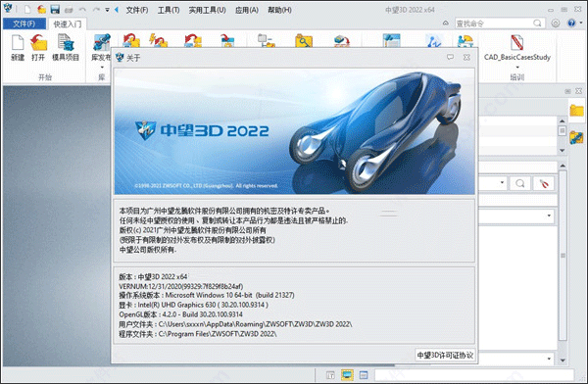Click the VERNUM:12/31/2020 version line
Viewport: 588px width, 384px height.
pos(180,286)
